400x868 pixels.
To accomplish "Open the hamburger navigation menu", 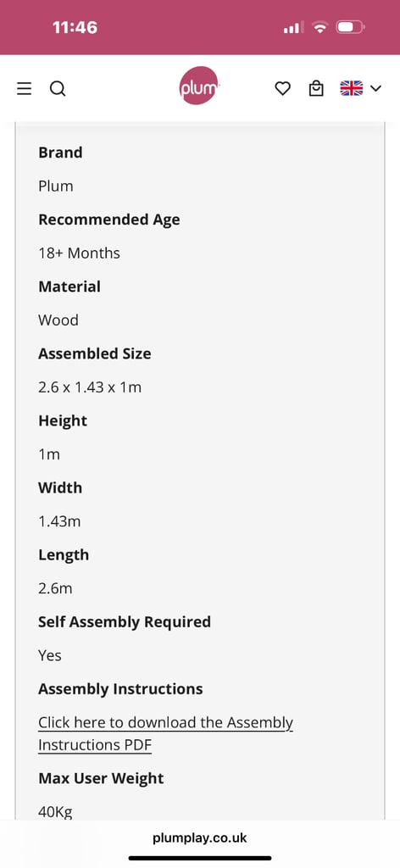I will click(25, 88).
